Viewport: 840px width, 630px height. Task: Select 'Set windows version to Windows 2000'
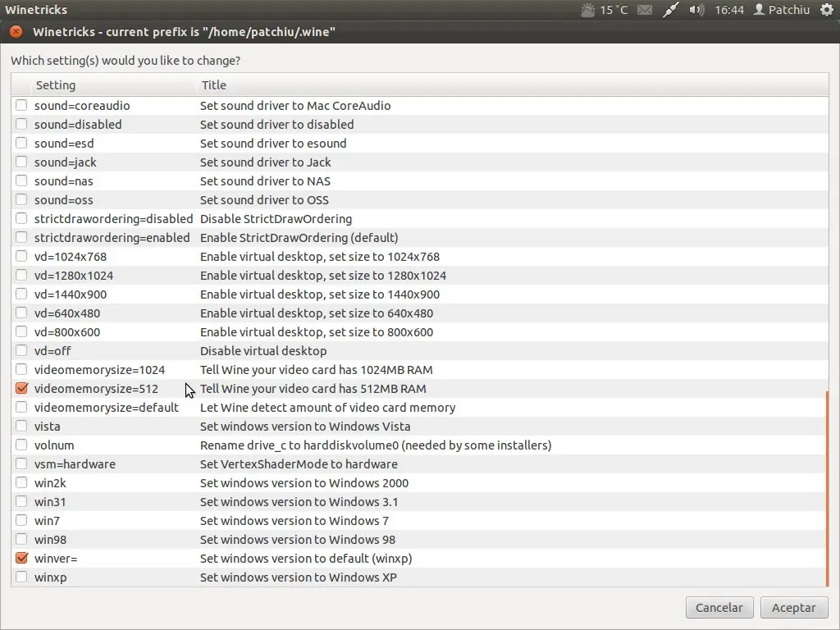coord(304,483)
